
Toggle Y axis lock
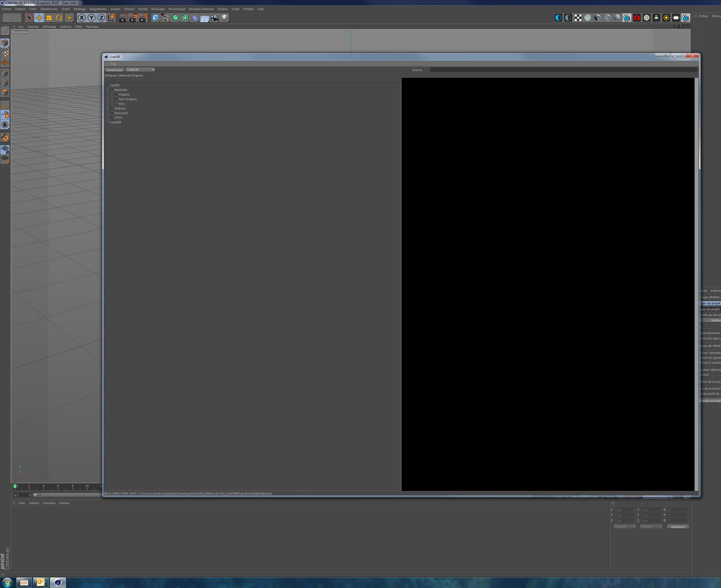(92, 18)
